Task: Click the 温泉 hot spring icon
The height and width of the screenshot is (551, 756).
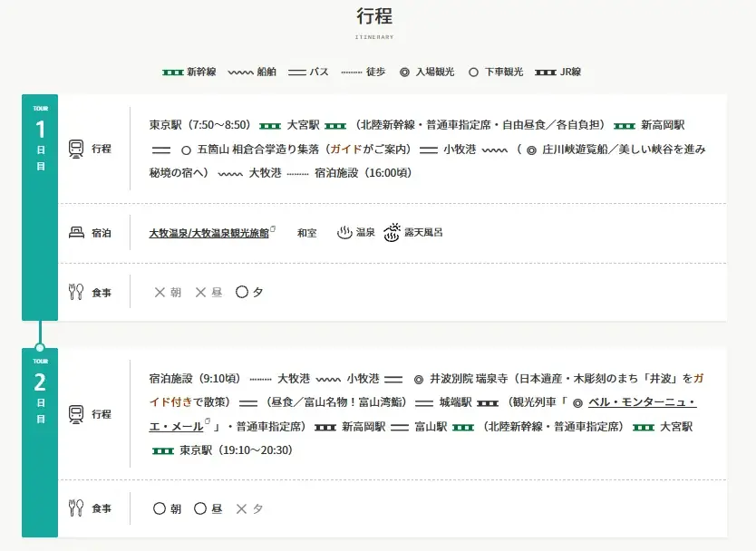Action: pos(344,232)
